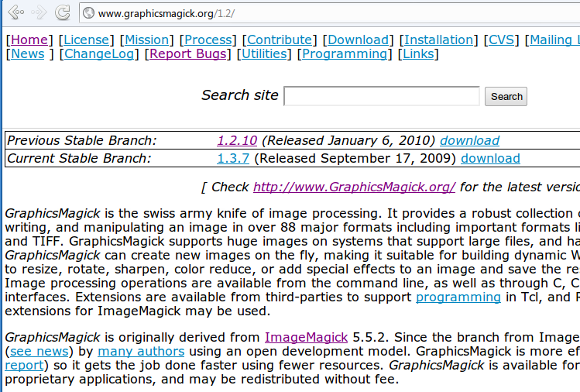Click download link for Current Stable Branch
Screen dimensions: 580x392
pyautogui.click(x=490, y=158)
